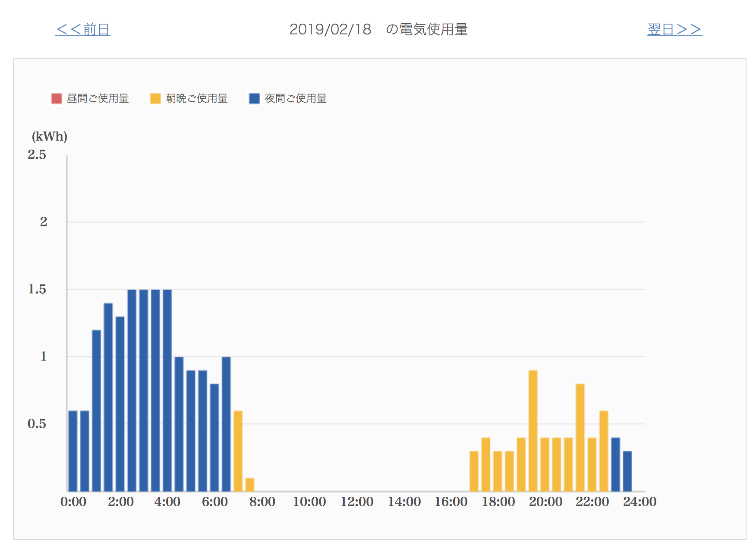This screenshot has height=552, width=756.
Task: Toggle the 夜間ご使用量 legend label
Action: coord(296,99)
